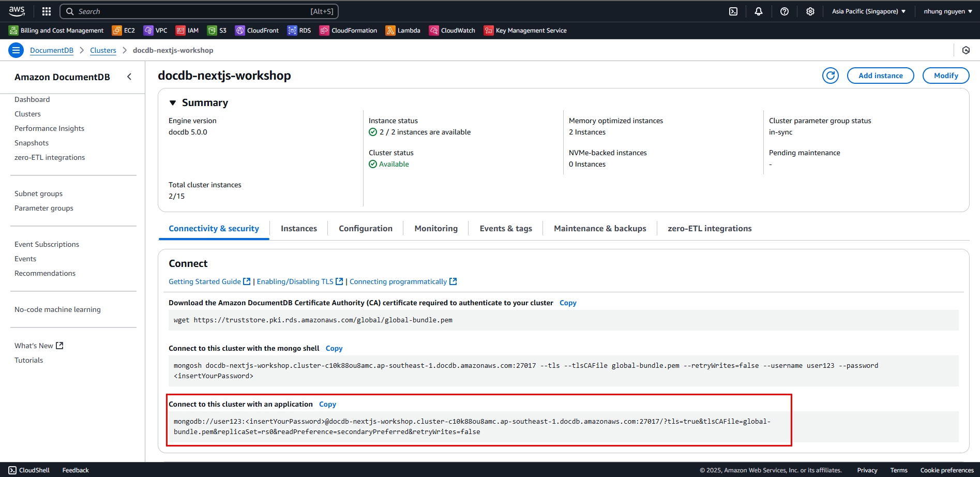
Task: Open Feedback in the footer
Action: (76, 470)
